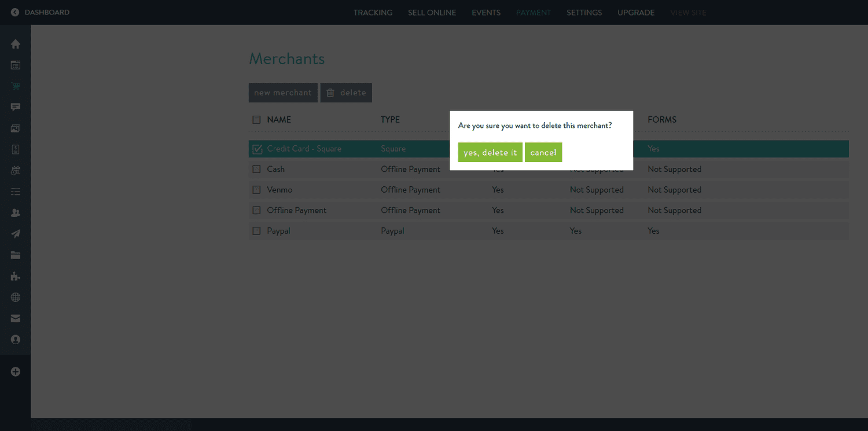Open the comments icon in the sidebar
The image size is (868, 431).
(x=15, y=106)
